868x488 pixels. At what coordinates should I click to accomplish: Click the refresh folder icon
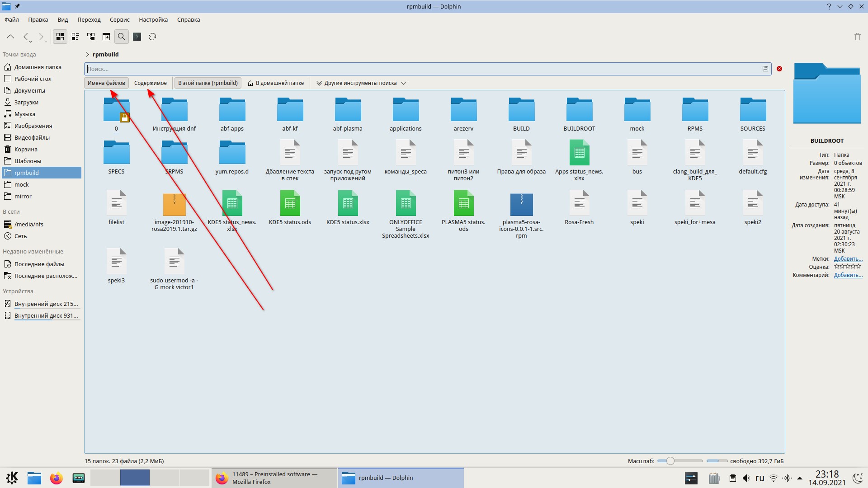[x=152, y=37]
